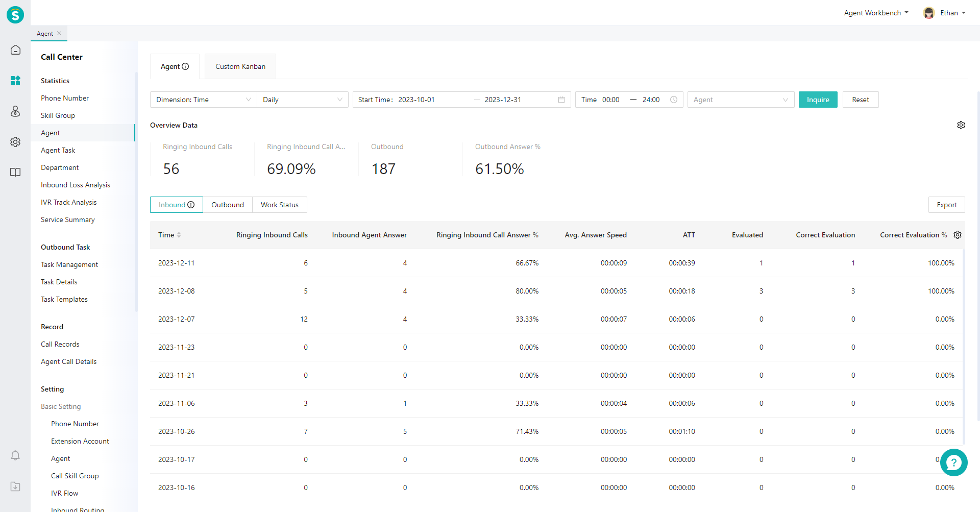This screenshot has height=512, width=980.
Task: Open the home icon in left rail
Action: (x=15, y=50)
